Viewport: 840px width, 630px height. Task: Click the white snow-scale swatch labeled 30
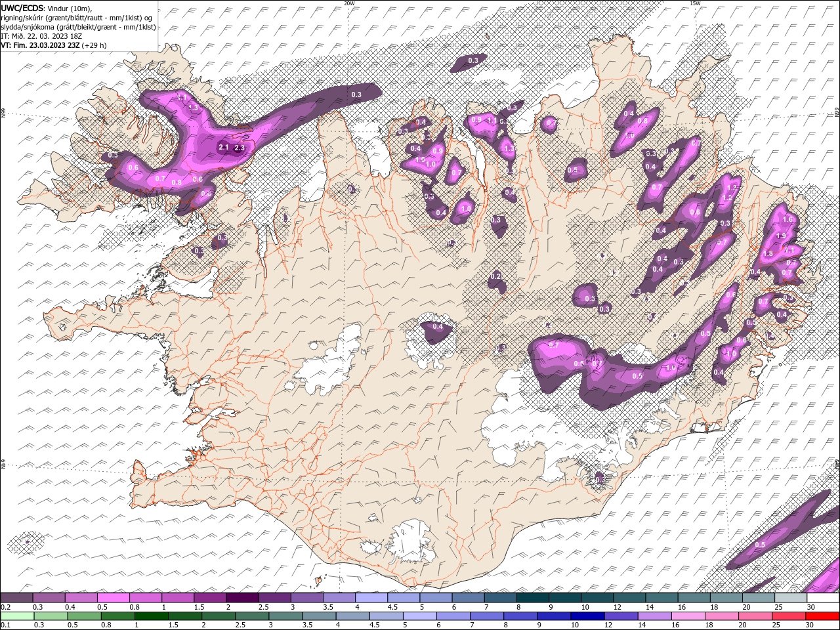coord(823,598)
